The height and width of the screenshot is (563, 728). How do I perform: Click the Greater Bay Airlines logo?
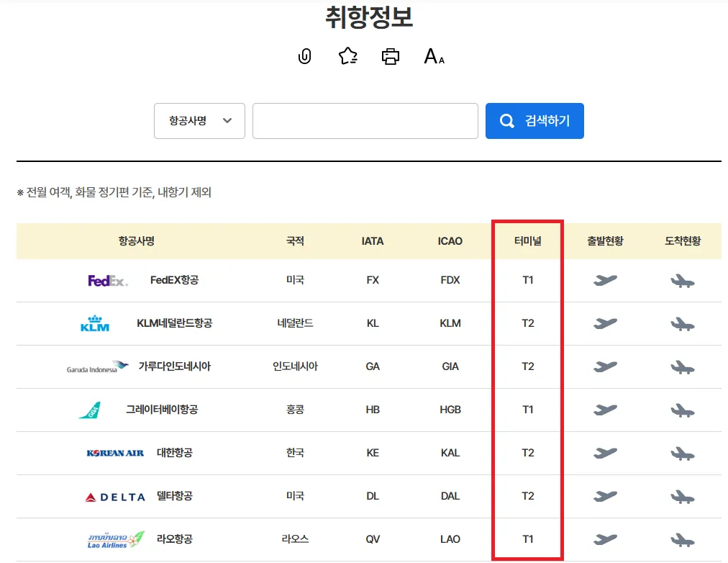pos(90,410)
